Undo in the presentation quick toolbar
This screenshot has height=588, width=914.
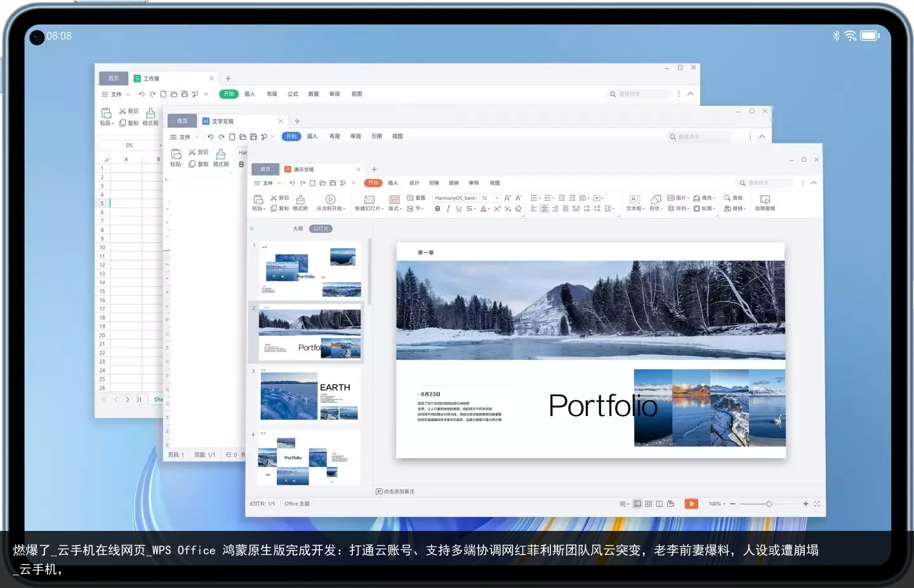pyautogui.click(x=292, y=183)
